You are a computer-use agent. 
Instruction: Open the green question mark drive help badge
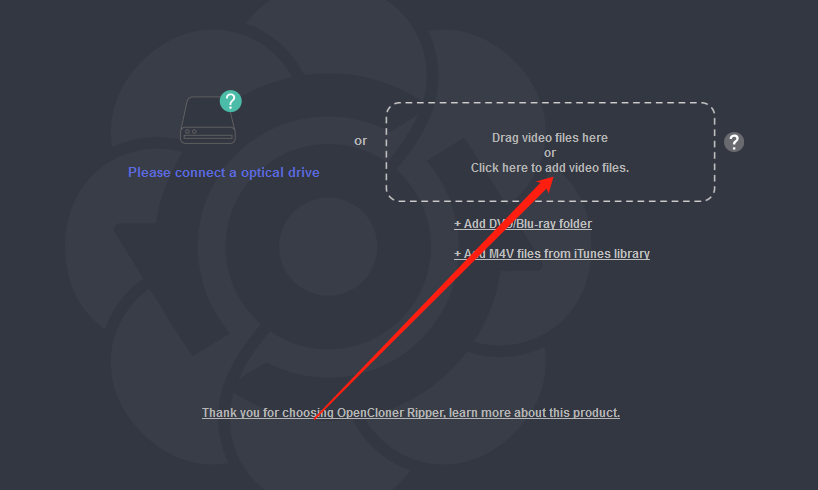(231, 101)
